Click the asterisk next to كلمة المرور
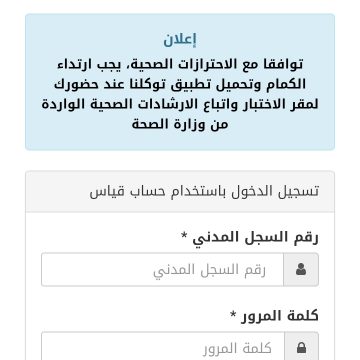This screenshot has height=360, width=360. tap(233, 313)
